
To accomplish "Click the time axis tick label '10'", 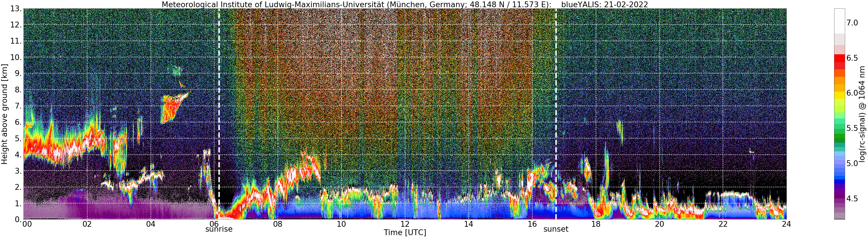I will (341, 224).
